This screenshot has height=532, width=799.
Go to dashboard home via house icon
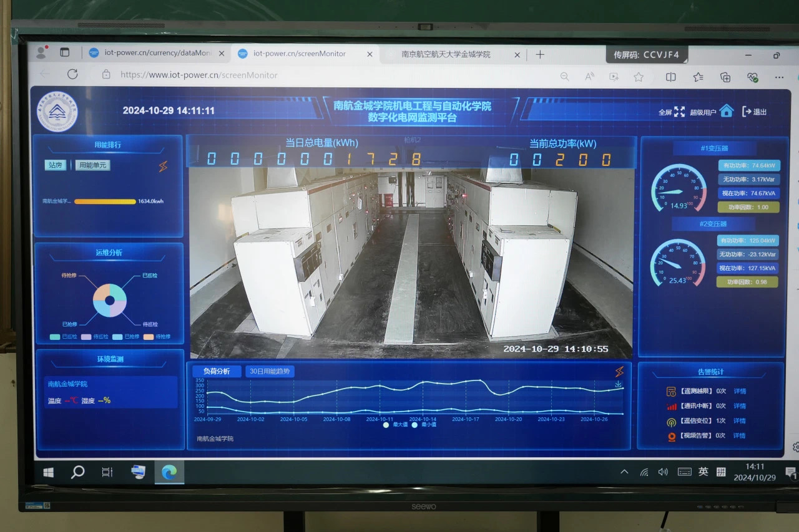click(726, 111)
